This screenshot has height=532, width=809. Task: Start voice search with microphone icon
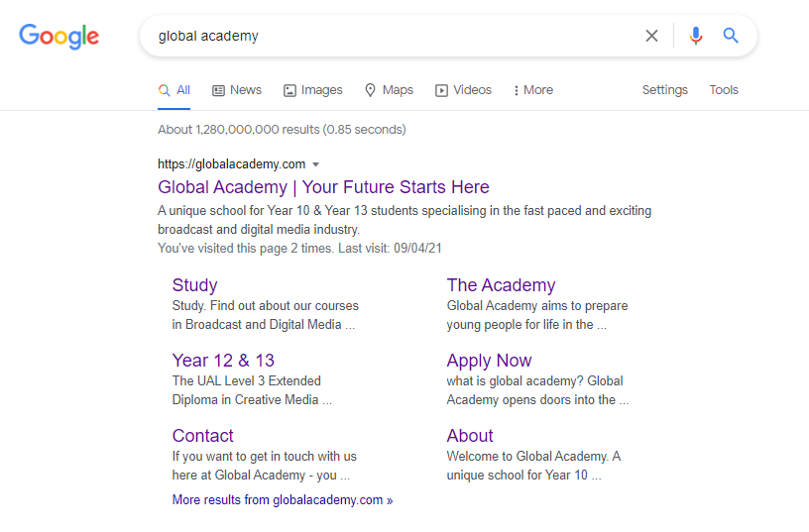(696, 36)
